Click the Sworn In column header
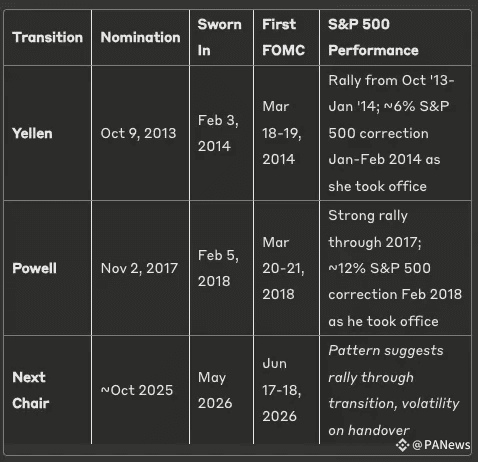 tap(219, 37)
